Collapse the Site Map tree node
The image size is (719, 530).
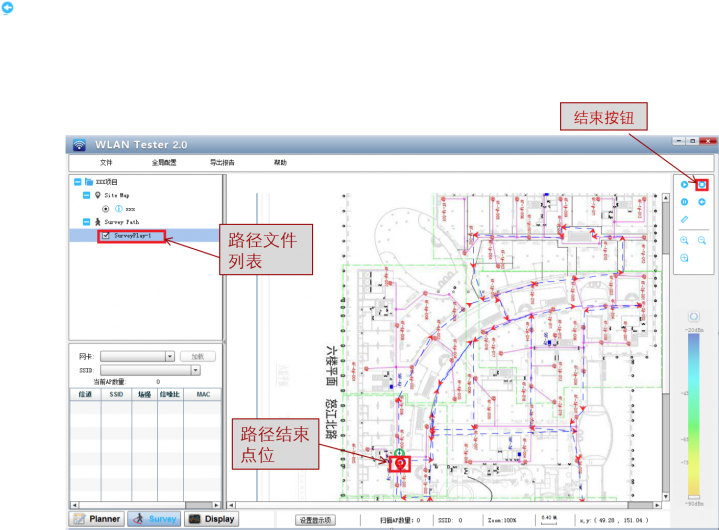pyautogui.click(x=86, y=195)
